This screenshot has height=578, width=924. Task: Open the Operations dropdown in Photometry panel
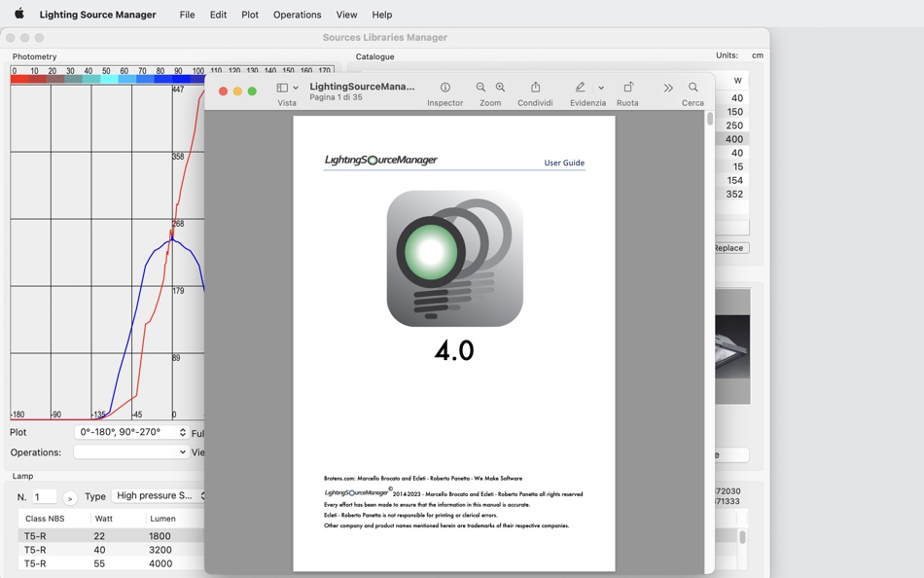point(131,452)
